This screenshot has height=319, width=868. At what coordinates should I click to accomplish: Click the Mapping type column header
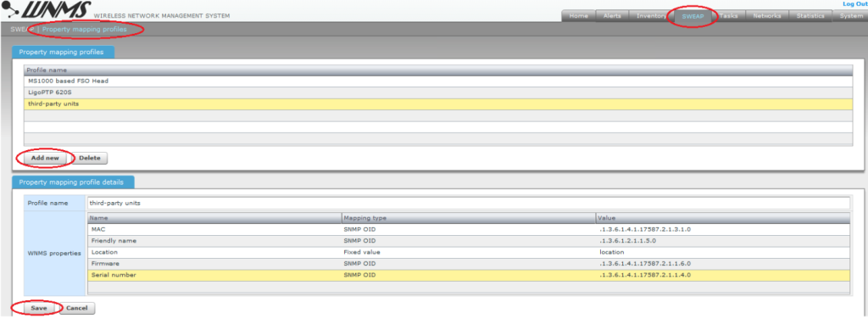pyautogui.click(x=468, y=218)
